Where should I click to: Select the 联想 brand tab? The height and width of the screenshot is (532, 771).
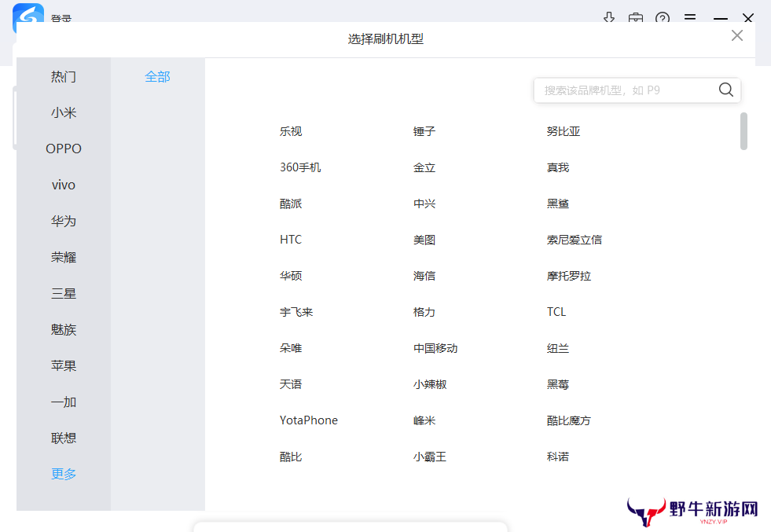pyautogui.click(x=64, y=438)
